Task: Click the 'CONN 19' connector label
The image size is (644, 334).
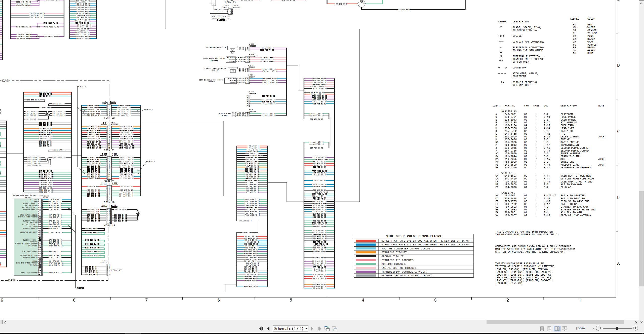Action: [109, 202]
